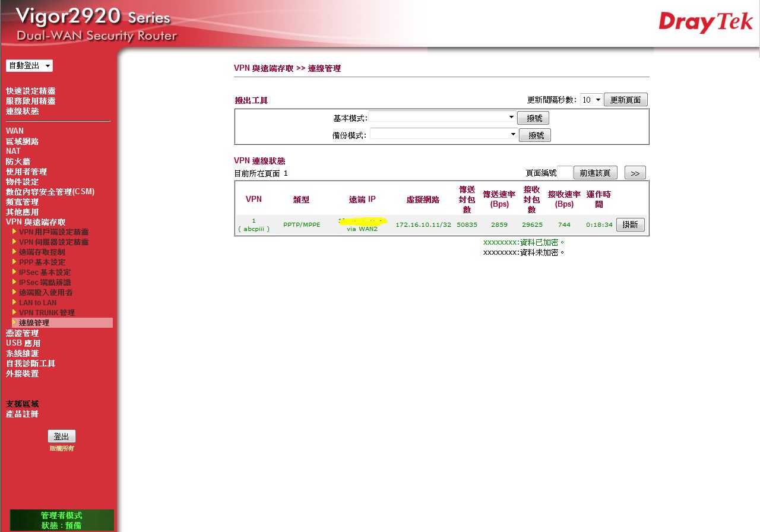Click arrow icon beside LAN to LAN
This screenshot has height=532, width=760.
pyautogui.click(x=14, y=302)
